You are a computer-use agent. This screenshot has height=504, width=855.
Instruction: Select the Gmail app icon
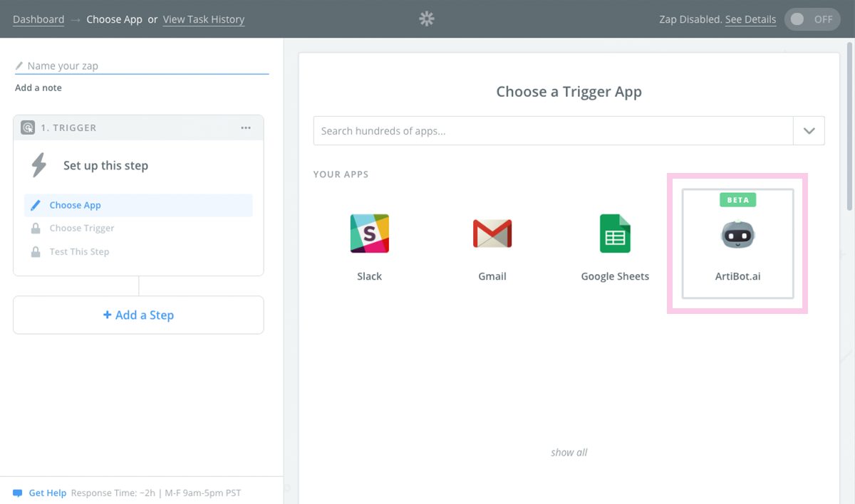[x=492, y=233]
